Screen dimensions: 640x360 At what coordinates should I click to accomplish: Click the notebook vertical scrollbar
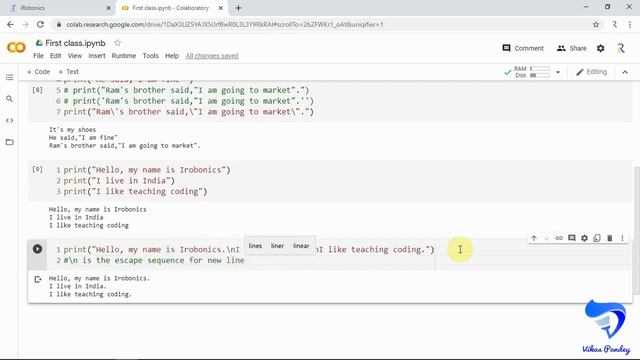(x=637, y=231)
